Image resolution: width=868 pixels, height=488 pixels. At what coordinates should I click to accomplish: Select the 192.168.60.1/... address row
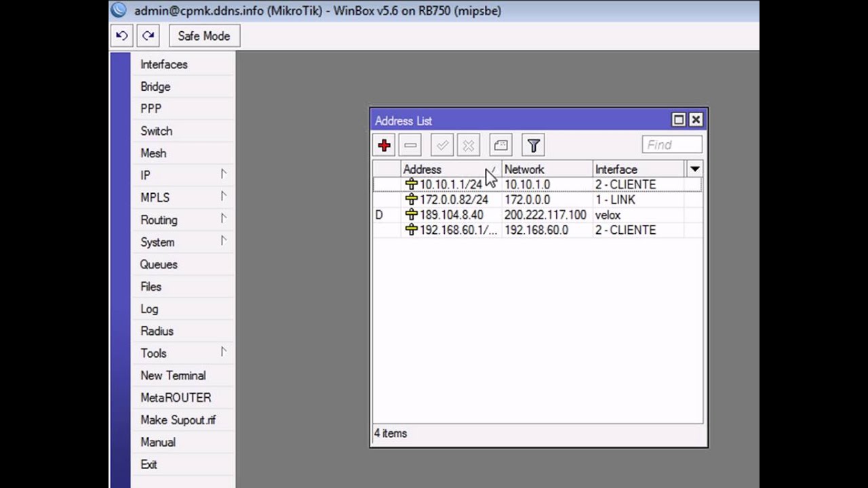tap(537, 230)
